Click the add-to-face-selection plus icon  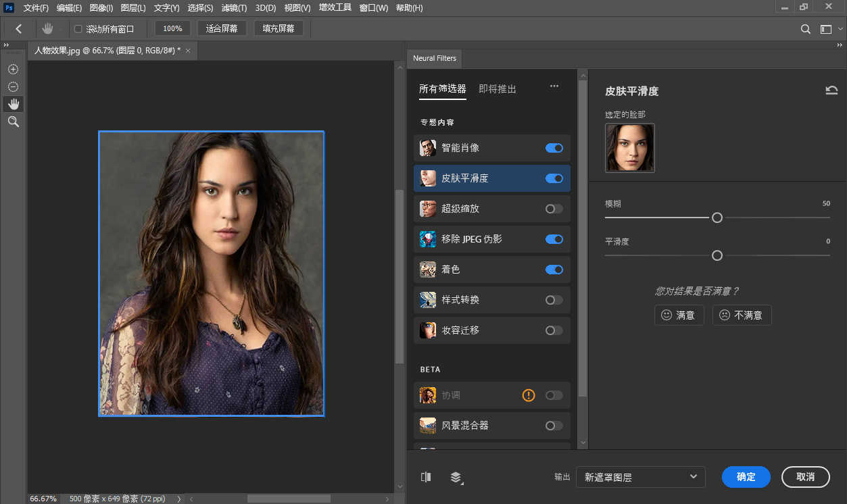pos(12,69)
